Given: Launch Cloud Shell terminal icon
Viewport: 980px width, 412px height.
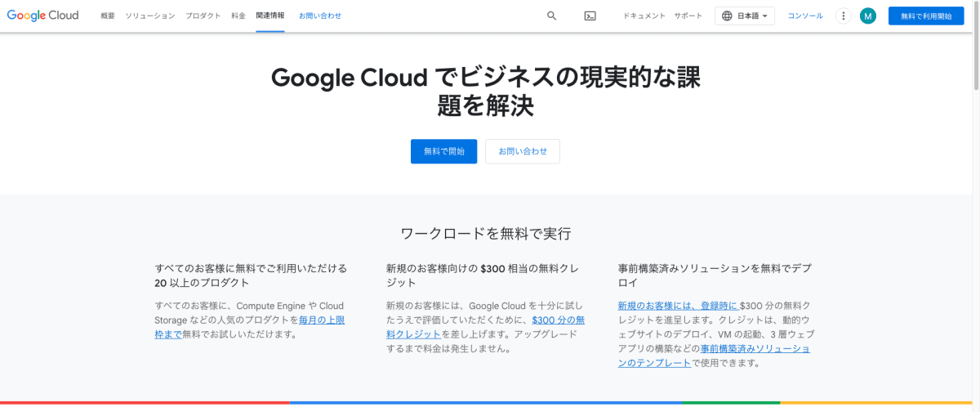Looking at the screenshot, I should pos(590,16).
